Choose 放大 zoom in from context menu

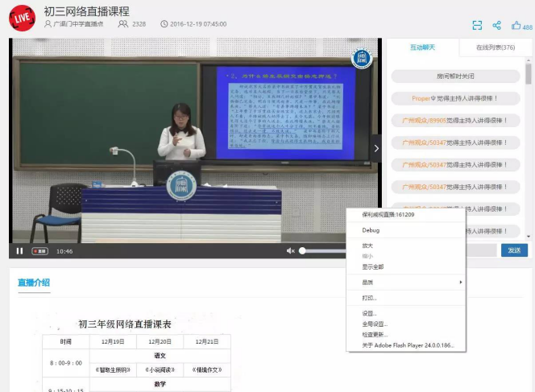coord(367,246)
